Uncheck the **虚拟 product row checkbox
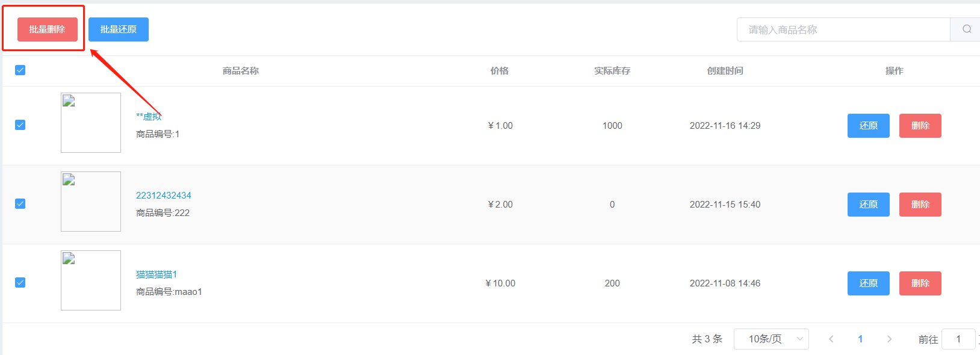 pyautogui.click(x=20, y=125)
